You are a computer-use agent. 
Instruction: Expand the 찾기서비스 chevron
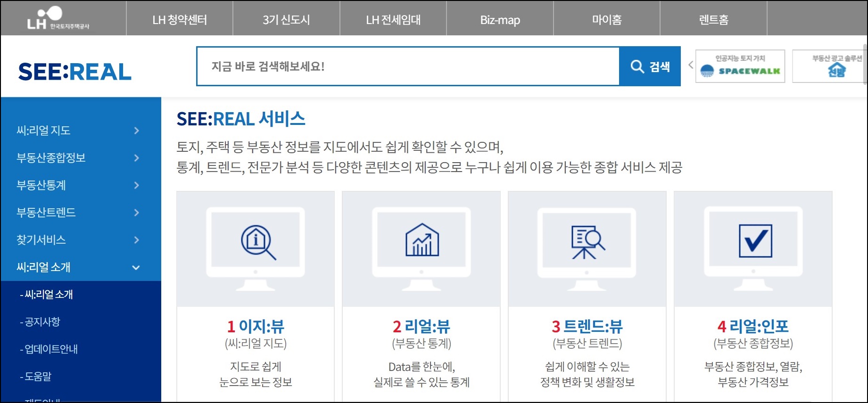[x=136, y=240]
